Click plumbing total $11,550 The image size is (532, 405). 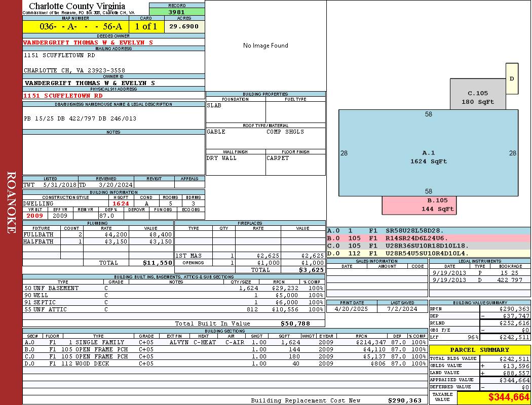tap(158, 263)
